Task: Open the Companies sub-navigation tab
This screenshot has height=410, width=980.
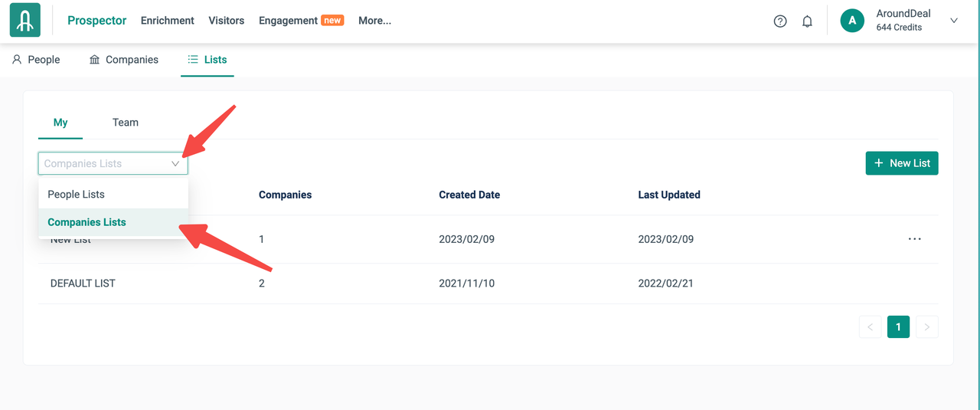Action: (x=124, y=60)
